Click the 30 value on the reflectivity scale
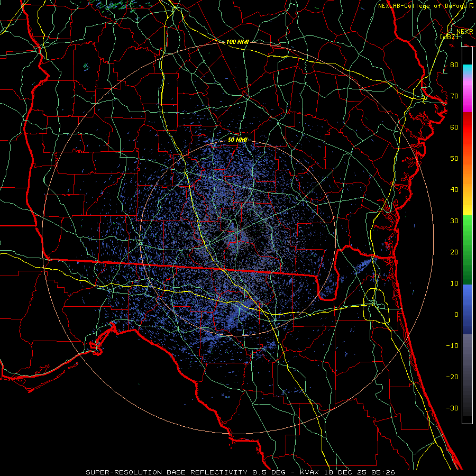This screenshot has height=476, width=476. coord(454,221)
